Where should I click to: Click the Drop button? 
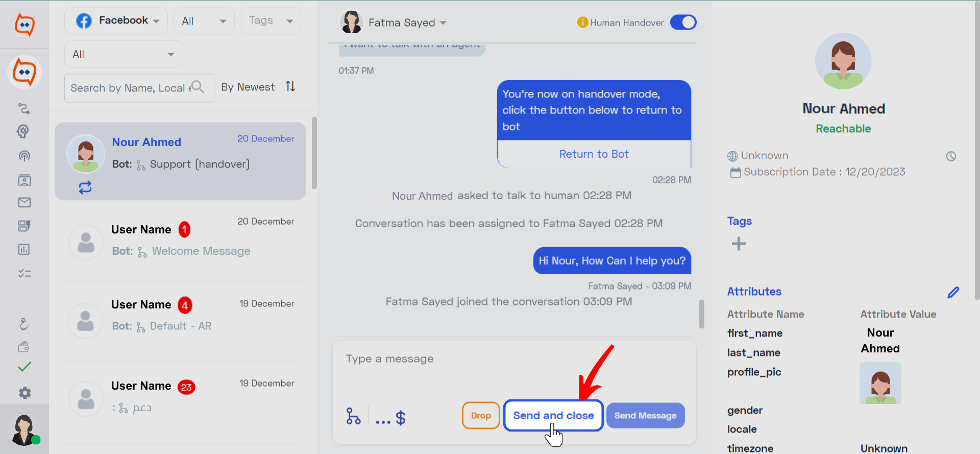tap(481, 416)
